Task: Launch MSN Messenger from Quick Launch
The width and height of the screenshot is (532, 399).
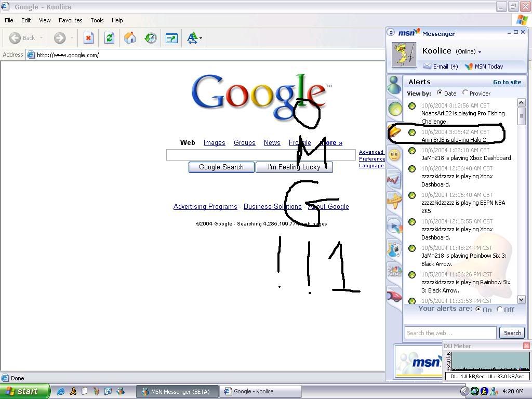Action: [121, 391]
